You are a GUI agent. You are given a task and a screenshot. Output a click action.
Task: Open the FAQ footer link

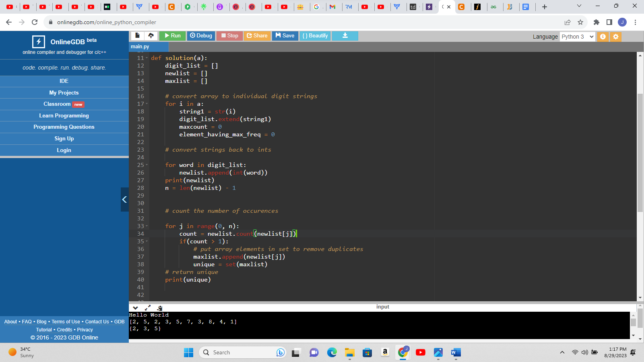point(27,322)
